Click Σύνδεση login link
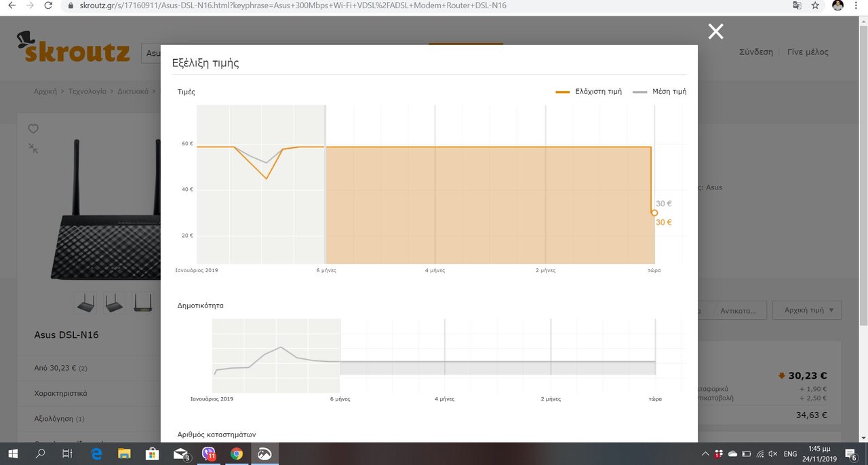This screenshot has height=465, width=868. point(756,52)
